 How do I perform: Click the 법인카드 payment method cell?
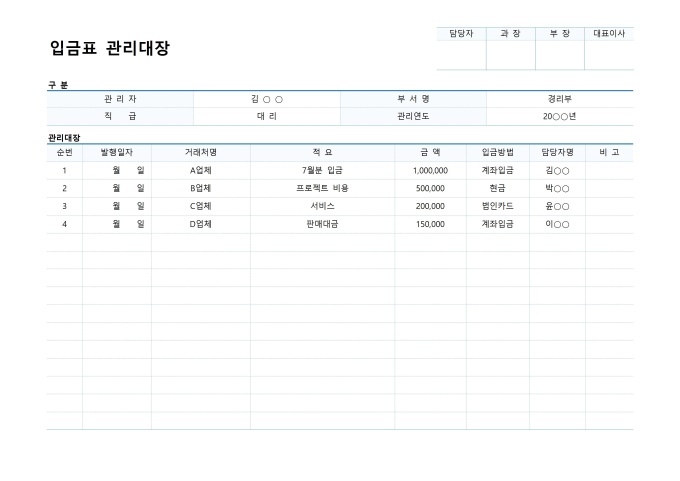click(x=498, y=206)
